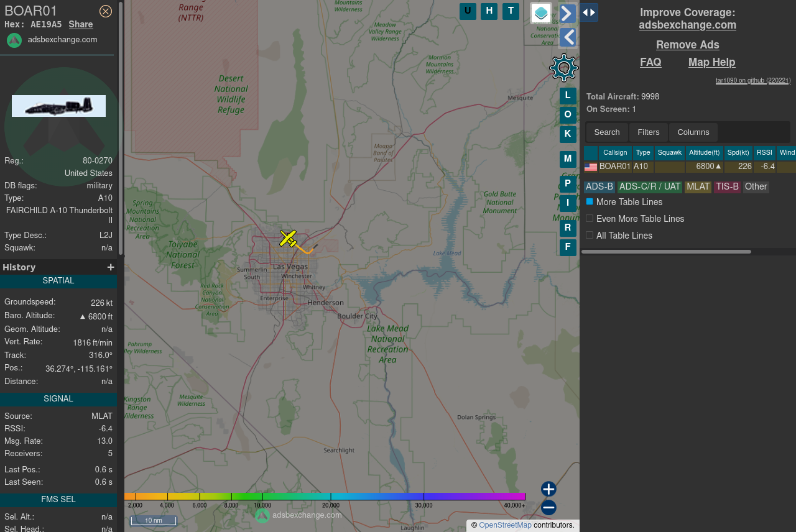Screen dimensions: 796x532
Task: Toggle the sidebar width arrows button
Action: tap(589, 12)
